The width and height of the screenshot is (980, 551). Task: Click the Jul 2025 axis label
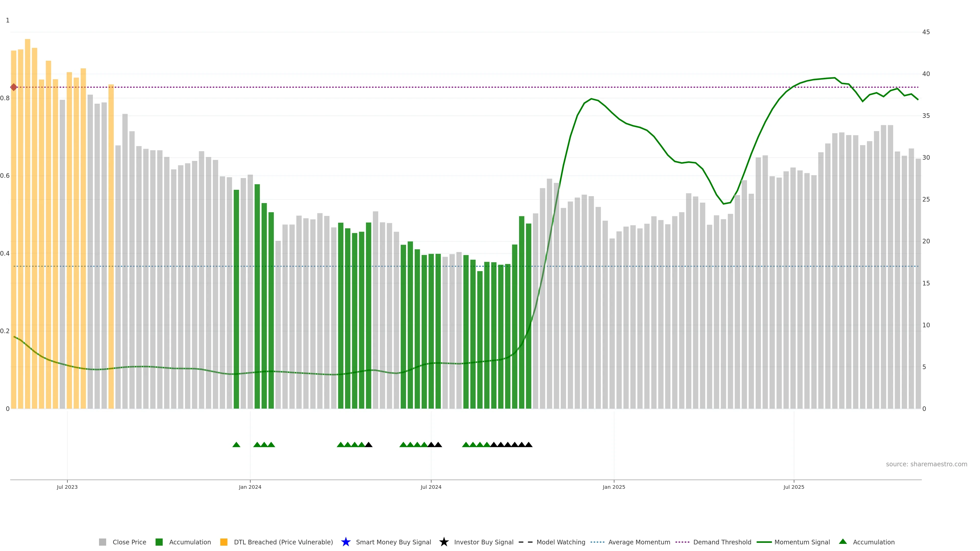[794, 487]
